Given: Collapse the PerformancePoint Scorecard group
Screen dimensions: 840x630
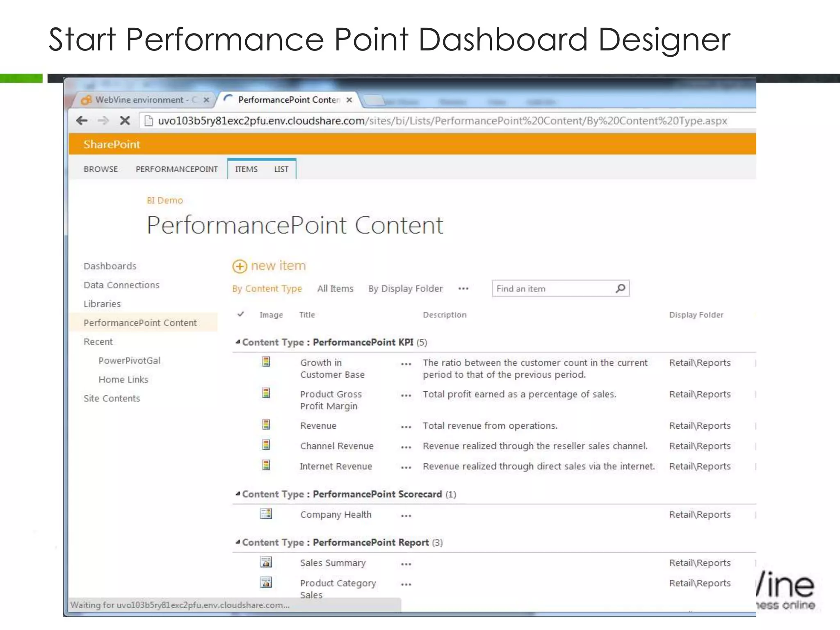Looking at the screenshot, I should 238,493.
